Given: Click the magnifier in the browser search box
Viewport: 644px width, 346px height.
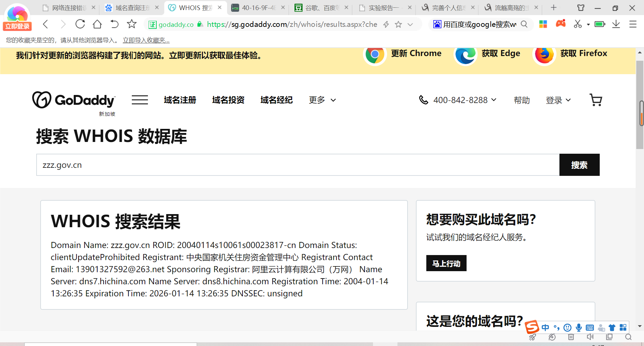Looking at the screenshot, I should pos(524,24).
